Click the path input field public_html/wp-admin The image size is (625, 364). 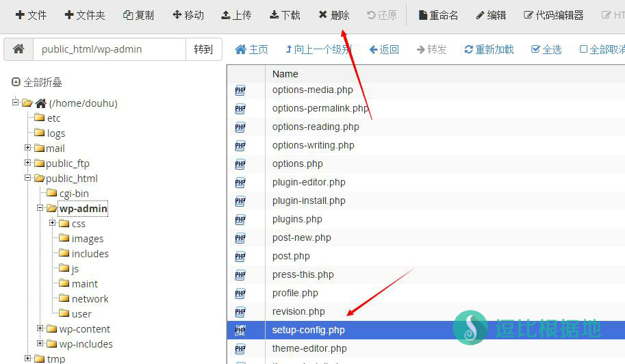pyautogui.click(x=110, y=49)
